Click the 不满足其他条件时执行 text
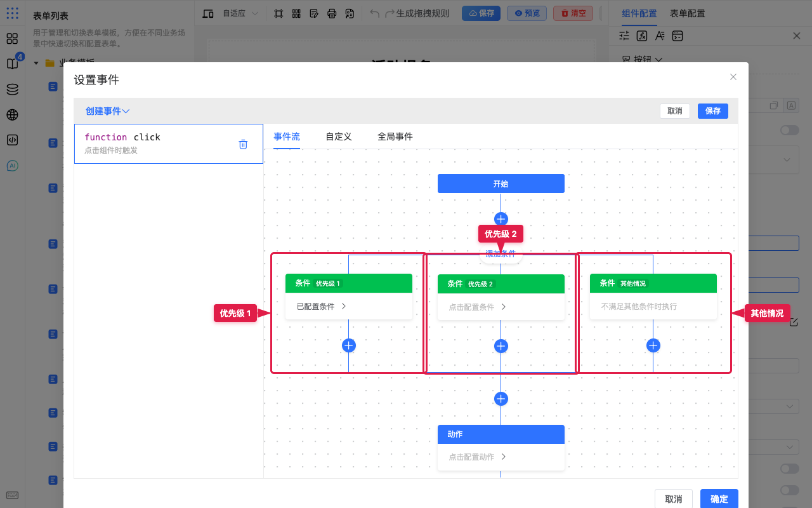This screenshot has height=508, width=812. (639, 306)
